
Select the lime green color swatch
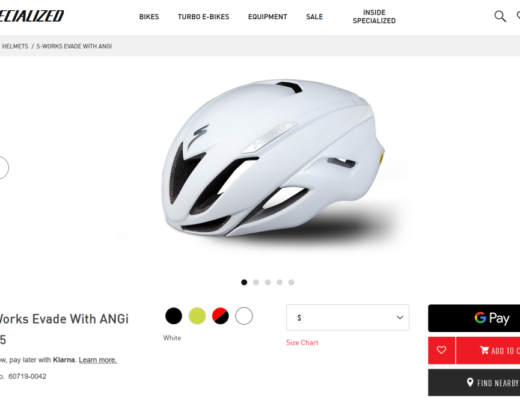(197, 316)
